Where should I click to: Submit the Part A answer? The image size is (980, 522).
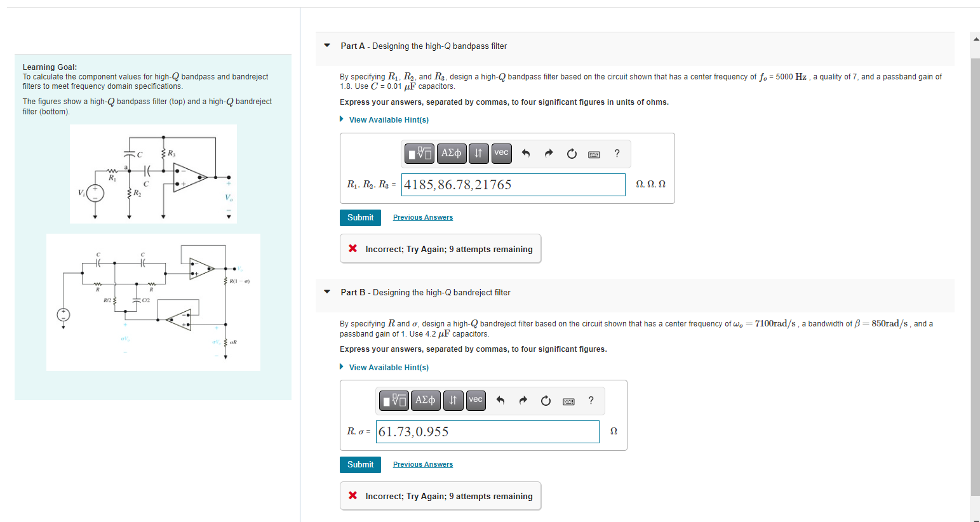[360, 217]
